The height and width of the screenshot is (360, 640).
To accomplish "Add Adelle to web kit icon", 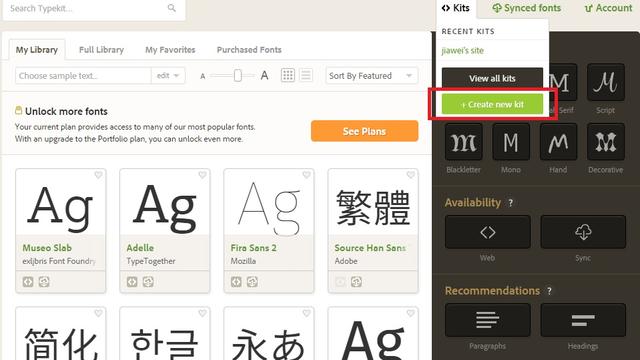I will point(132,282).
